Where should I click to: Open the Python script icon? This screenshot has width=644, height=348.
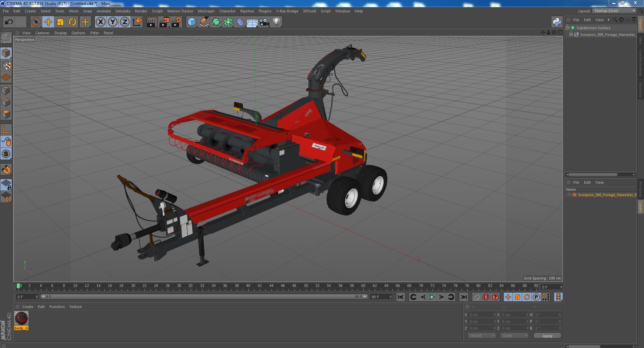(557, 22)
